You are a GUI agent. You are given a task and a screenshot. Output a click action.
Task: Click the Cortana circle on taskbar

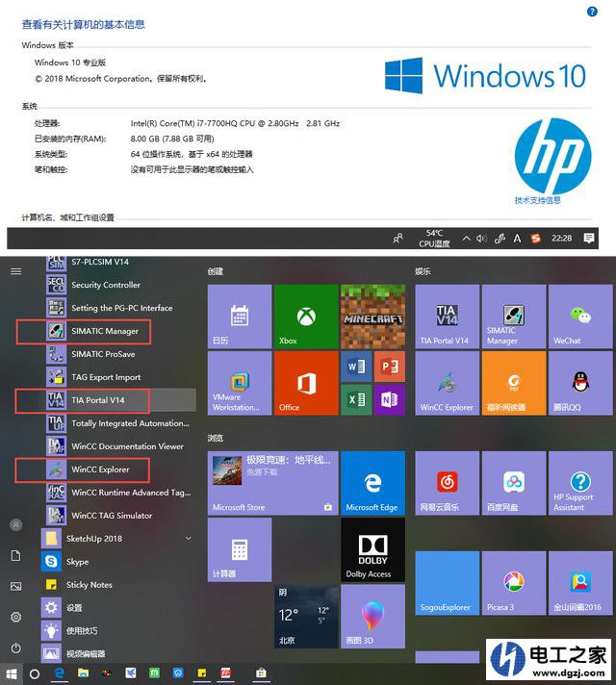(35, 674)
